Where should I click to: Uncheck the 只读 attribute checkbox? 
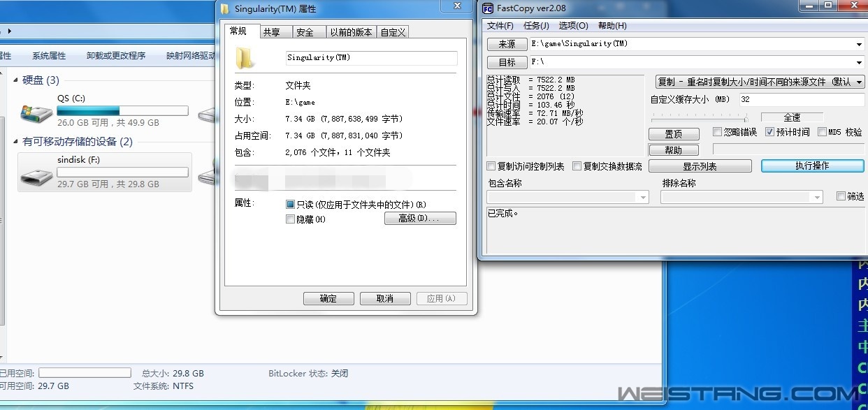pos(290,203)
